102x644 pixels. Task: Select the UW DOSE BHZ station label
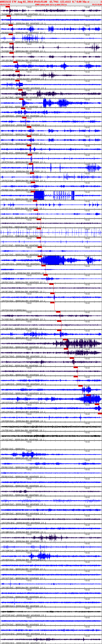23,79
